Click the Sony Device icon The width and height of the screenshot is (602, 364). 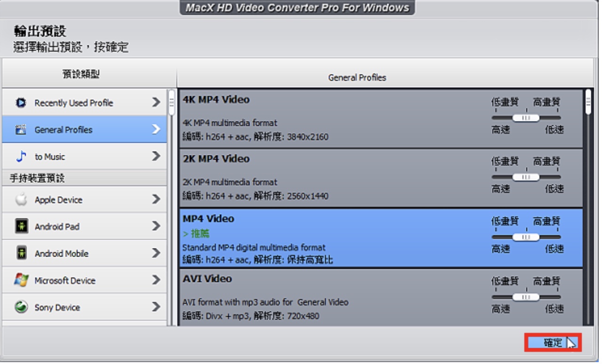pos(21,307)
